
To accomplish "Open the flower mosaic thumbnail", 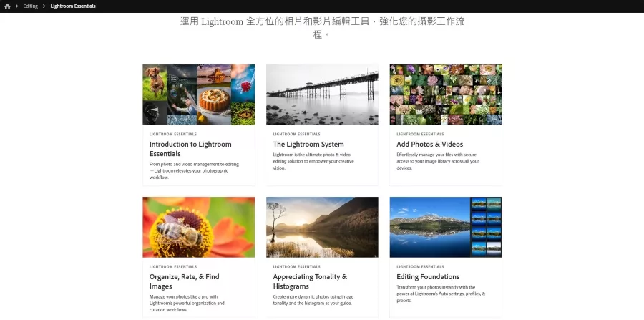I will coord(446,94).
